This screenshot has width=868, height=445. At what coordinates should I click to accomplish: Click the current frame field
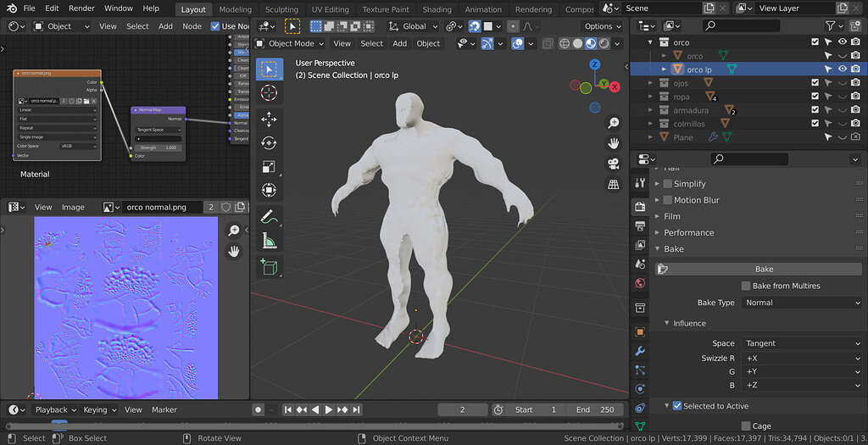(462, 409)
